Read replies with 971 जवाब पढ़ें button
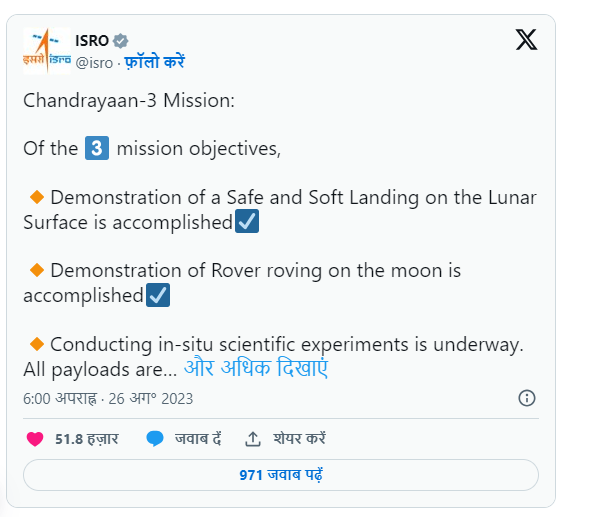The height and width of the screenshot is (517, 609). 281,475
